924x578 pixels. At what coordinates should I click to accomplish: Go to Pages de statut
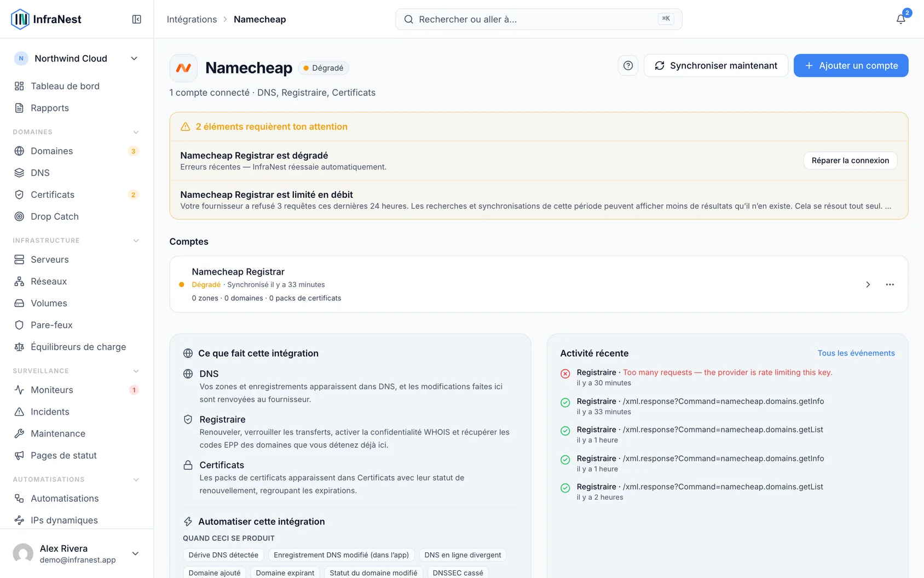click(77, 455)
